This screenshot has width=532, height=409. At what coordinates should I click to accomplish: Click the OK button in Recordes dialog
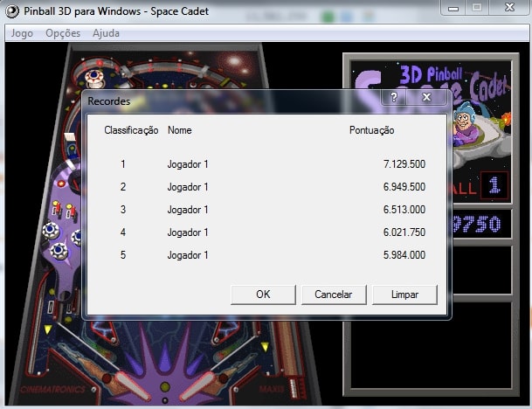[x=263, y=295]
